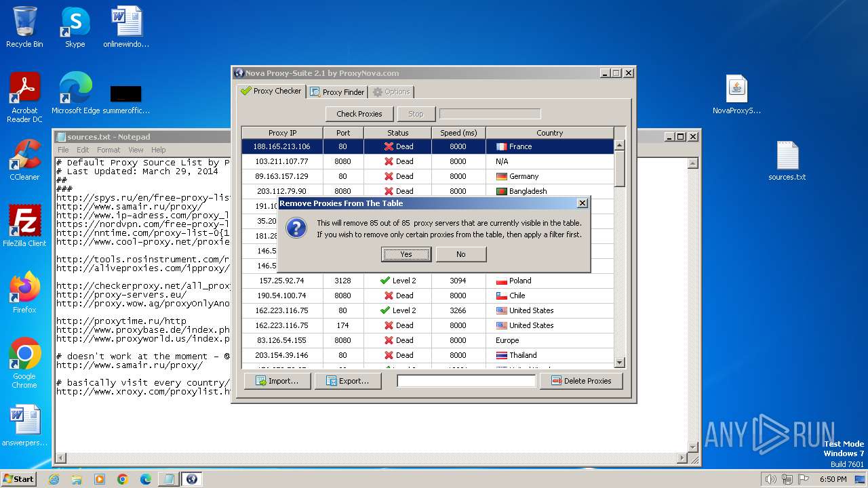The height and width of the screenshot is (488, 868).
Task: Select the onlinewindo... Word document icon
Action: click(x=126, y=27)
